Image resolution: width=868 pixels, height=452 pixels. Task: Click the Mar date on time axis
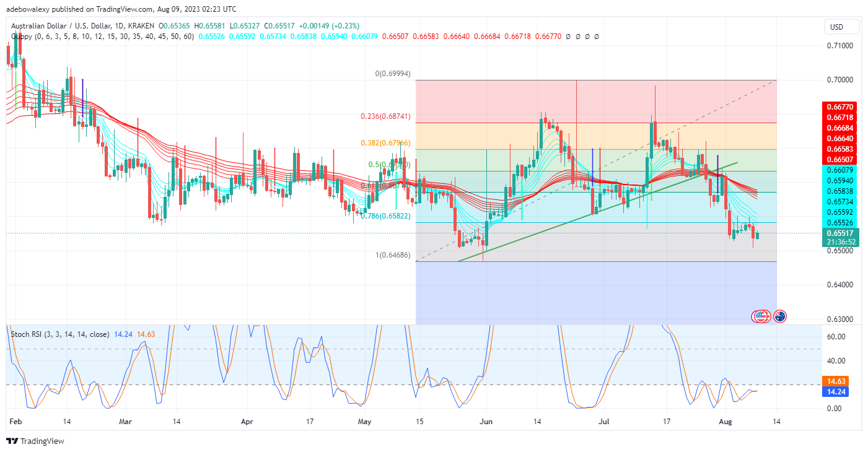pos(126,422)
